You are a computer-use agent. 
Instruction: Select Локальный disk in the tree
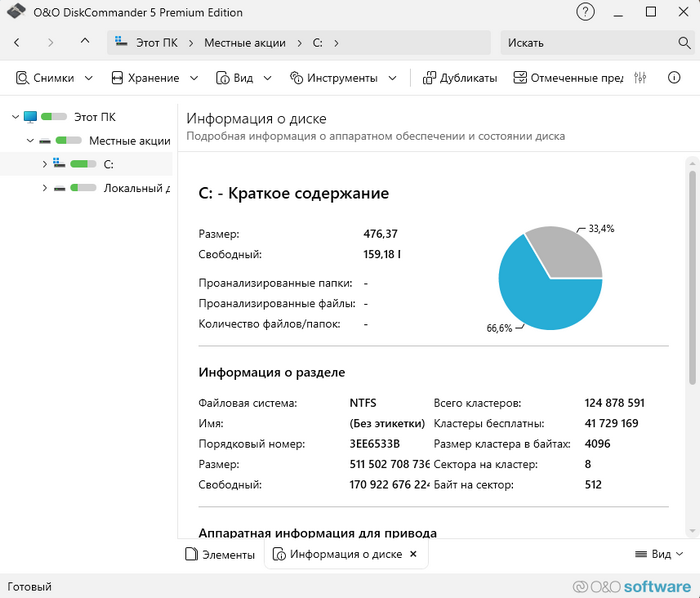137,188
